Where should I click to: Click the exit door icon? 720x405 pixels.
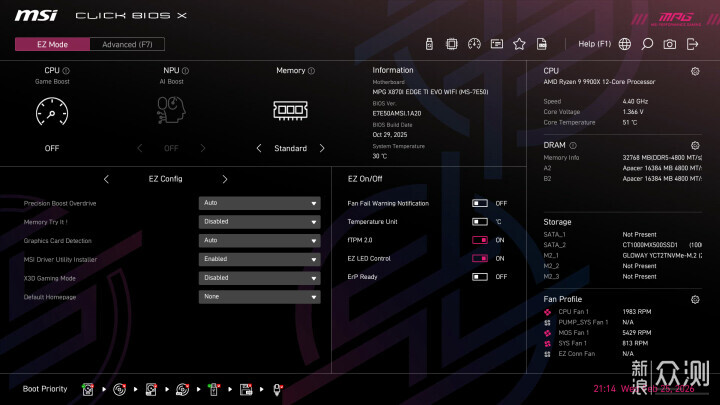point(692,44)
